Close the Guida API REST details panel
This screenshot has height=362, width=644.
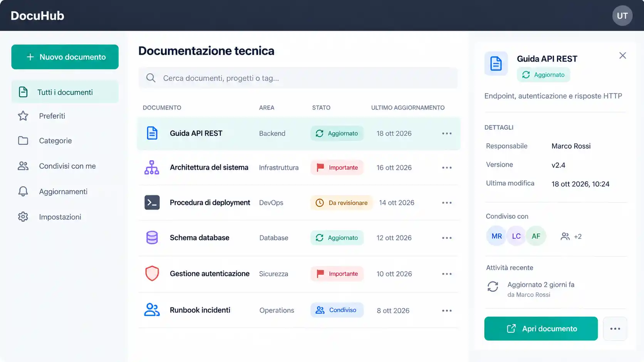coord(623,55)
